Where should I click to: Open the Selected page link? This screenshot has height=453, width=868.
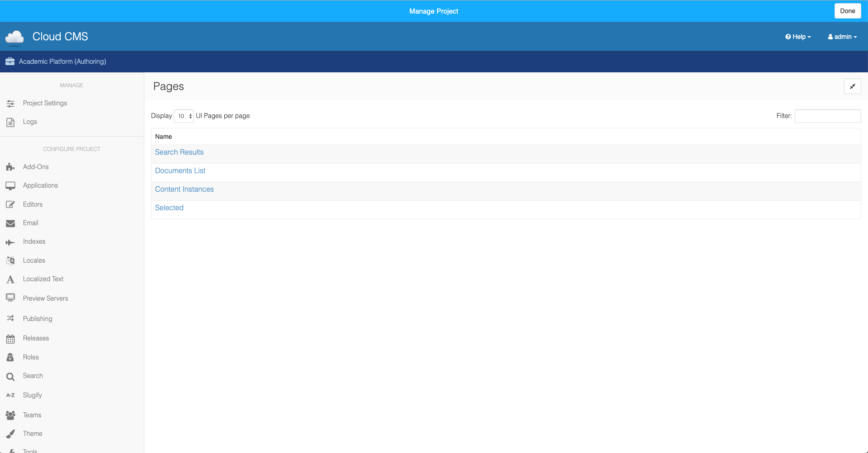(169, 208)
